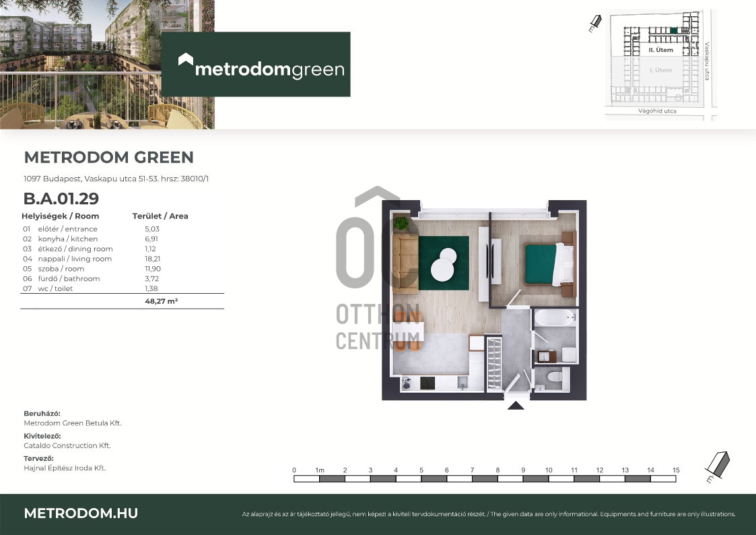Click the 'Beruházó:' label
756x535 pixels.
coord(42,414)
